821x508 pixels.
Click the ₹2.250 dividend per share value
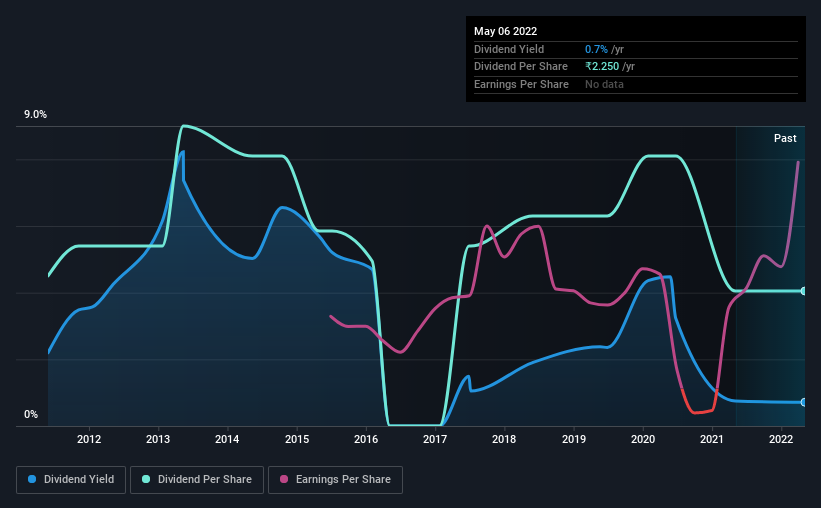602,67
